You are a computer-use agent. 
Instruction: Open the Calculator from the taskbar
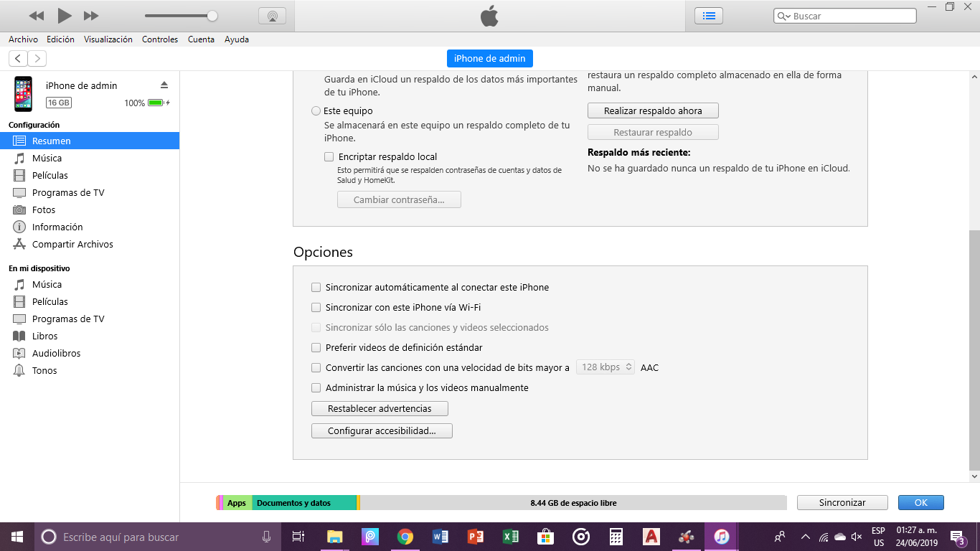pos(616,537)
